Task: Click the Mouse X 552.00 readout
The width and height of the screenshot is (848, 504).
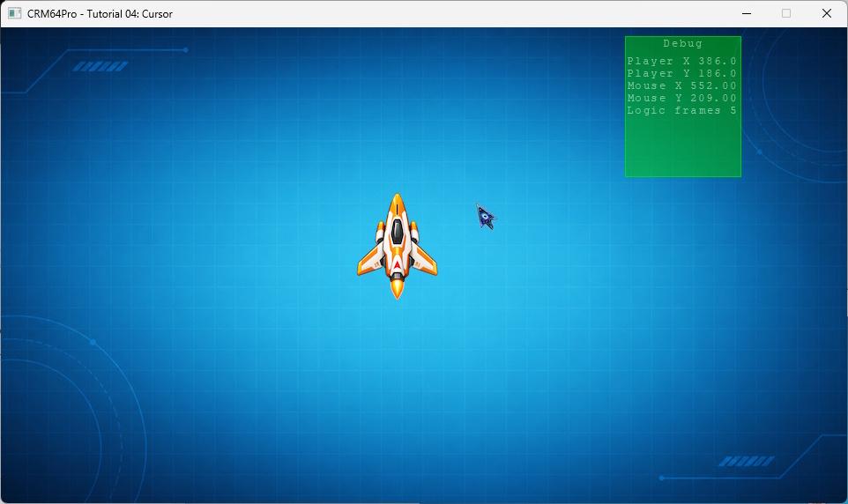Action: (x=682, y=85)
